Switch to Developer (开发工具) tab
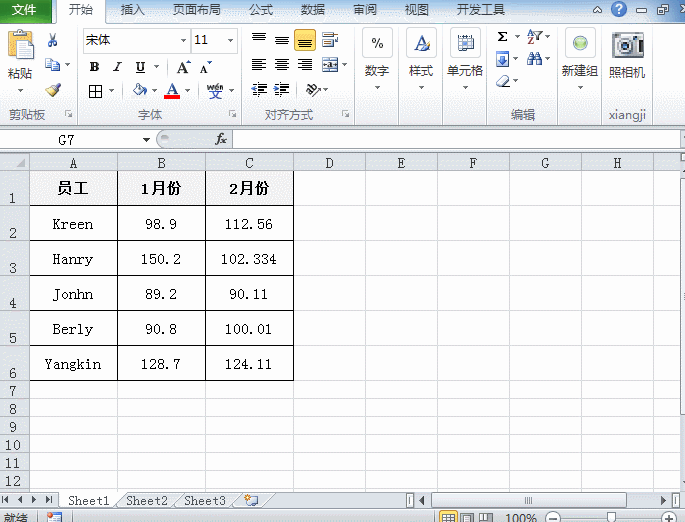 click(x=481, y=9)
